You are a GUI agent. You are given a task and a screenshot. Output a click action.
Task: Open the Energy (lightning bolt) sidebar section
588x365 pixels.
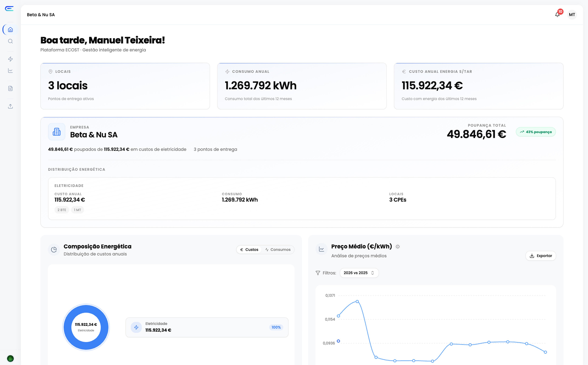point(10,59)
